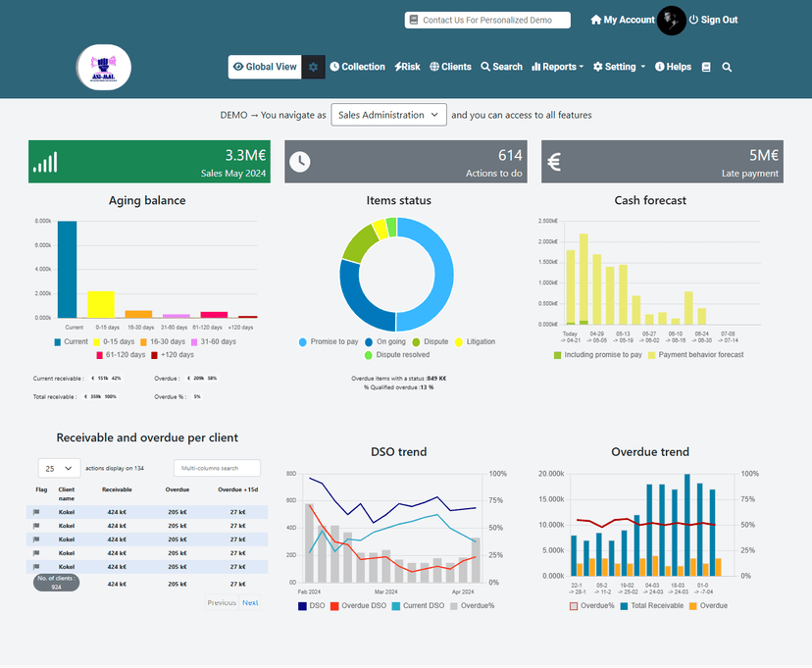This screenshot has width=812, height=668.
Task: Go to Next page of client table
Action: point(250,602)
